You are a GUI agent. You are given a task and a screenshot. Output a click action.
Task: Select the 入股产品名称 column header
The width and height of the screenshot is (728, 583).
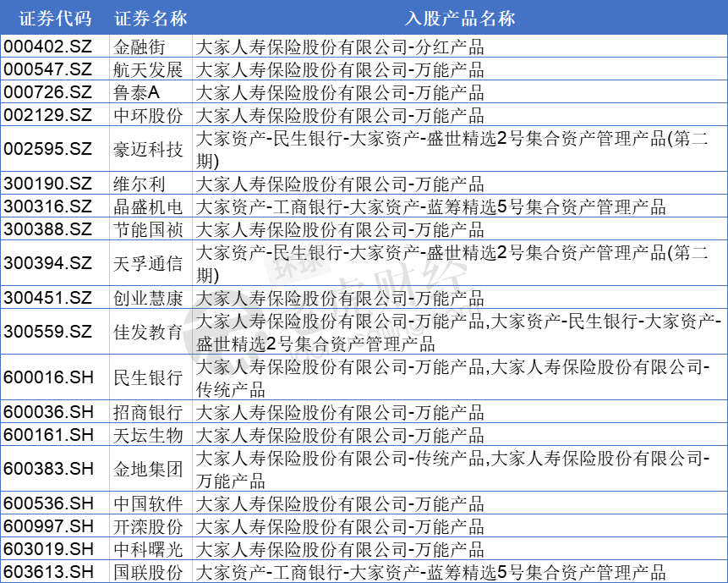tap(460, 19)
